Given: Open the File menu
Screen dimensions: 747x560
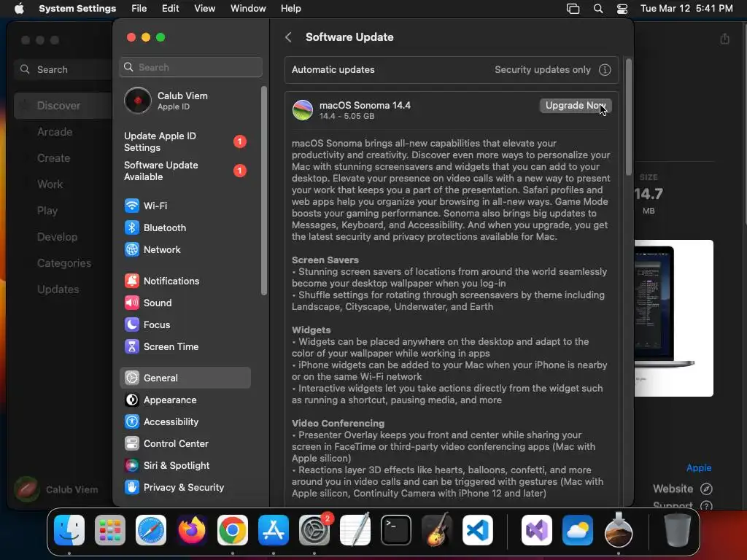Looking at the screenshot, I should [139, 9].
